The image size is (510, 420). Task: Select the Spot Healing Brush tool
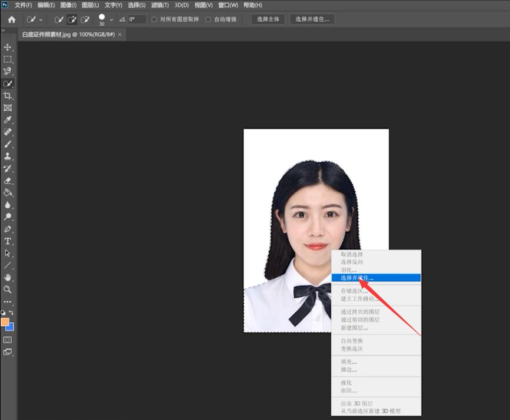coord(8,132)
